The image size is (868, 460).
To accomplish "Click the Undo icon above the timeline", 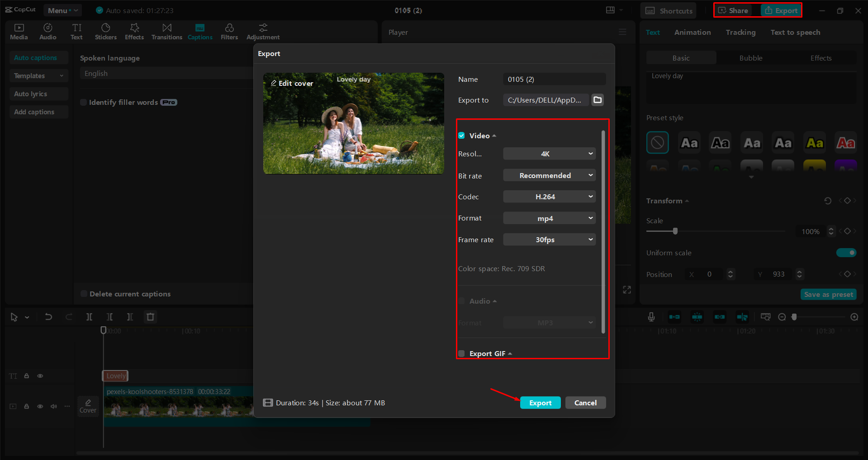I will pos(48,317).
